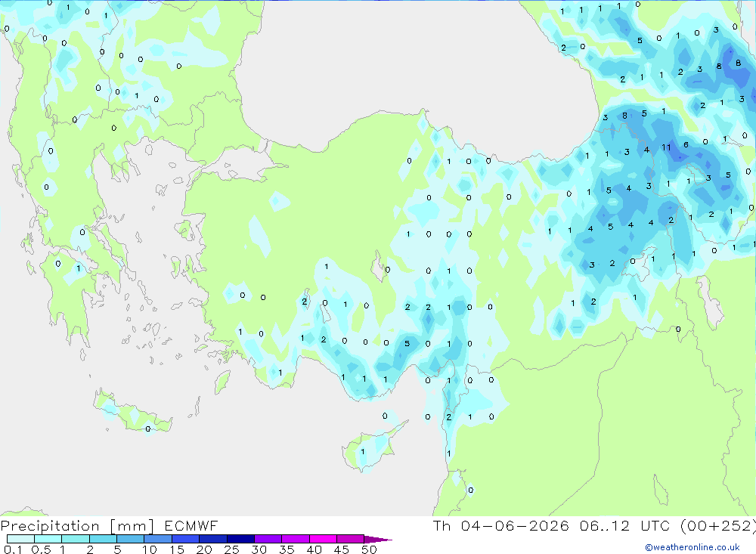This screenshot has width=756, height=554.
Task: Click the '[mm]' unit label
Action: pos(132,526)
